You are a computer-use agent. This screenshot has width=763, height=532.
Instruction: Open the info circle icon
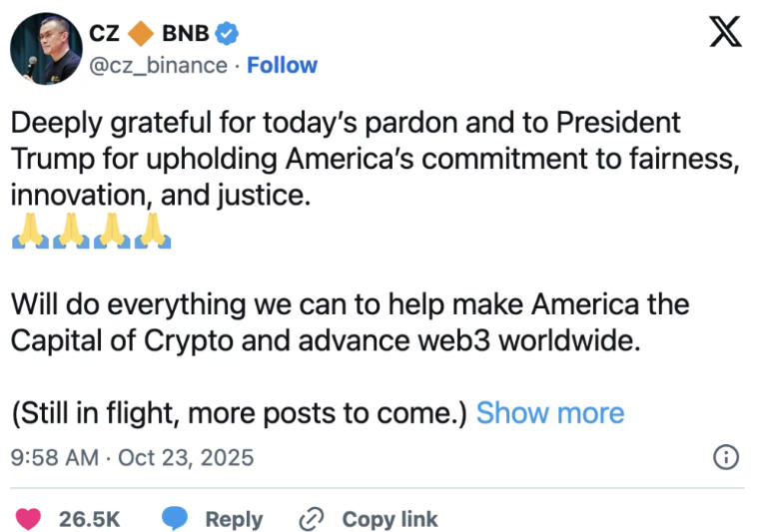pos(726,458)
